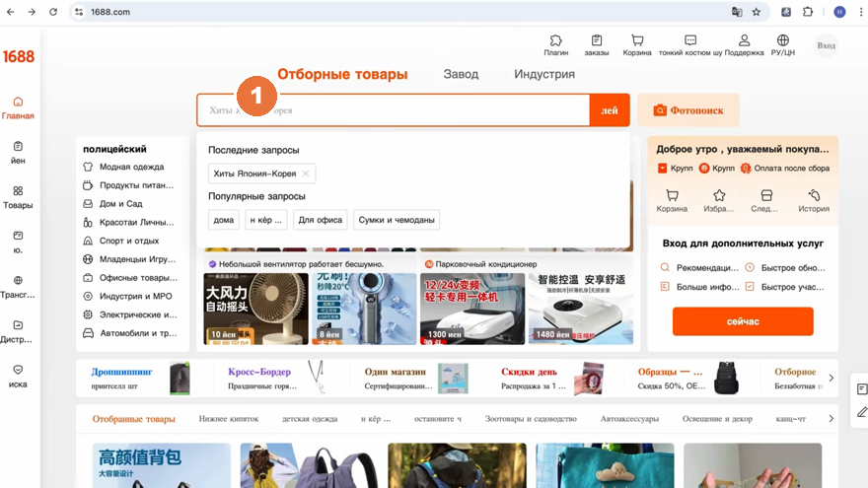Switch to the Завод tab
868x488 pixels.
coord(461,74)
